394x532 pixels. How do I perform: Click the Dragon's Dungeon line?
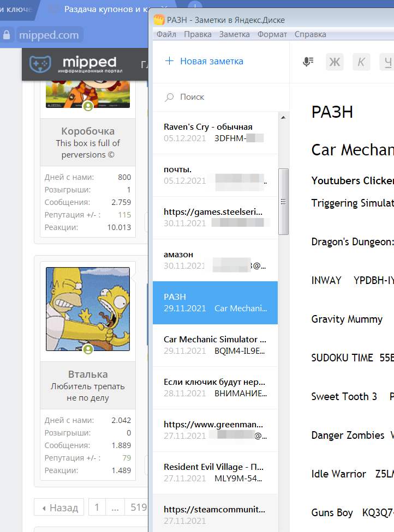353,241
